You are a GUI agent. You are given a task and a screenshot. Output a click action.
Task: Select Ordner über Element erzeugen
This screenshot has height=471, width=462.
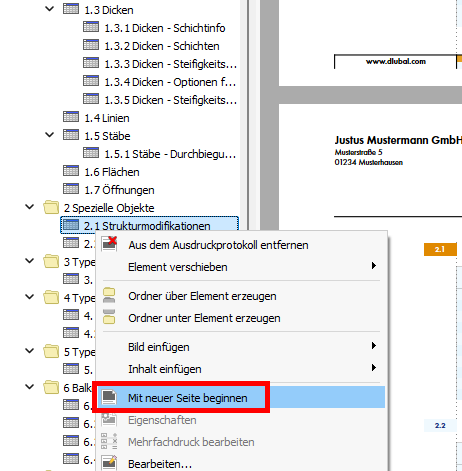[241, 296]
